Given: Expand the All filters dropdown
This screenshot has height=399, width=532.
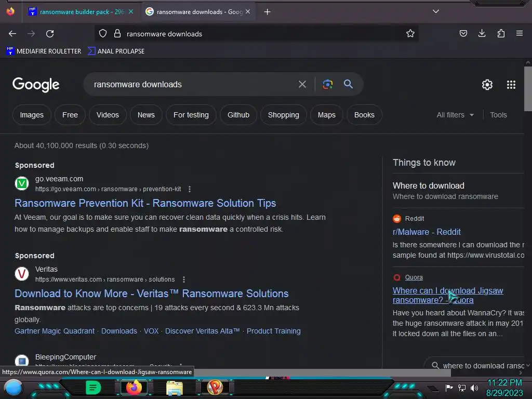Looking at the screenshot, I should [x=455, y=115].
